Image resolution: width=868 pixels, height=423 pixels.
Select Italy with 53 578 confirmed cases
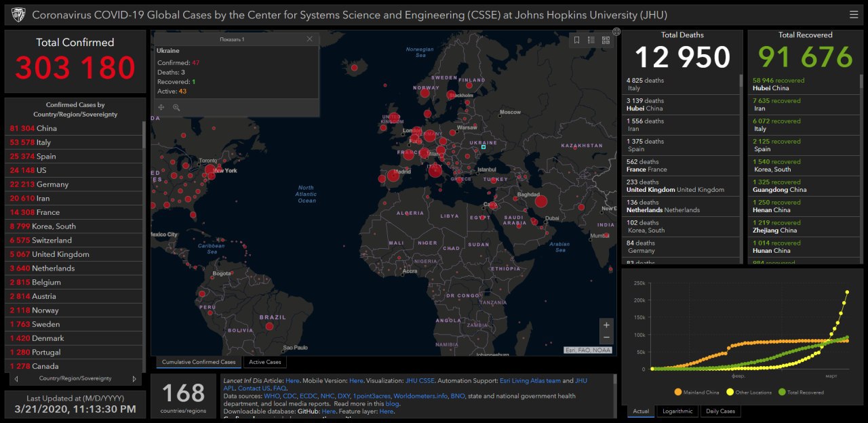click(75, 142)
